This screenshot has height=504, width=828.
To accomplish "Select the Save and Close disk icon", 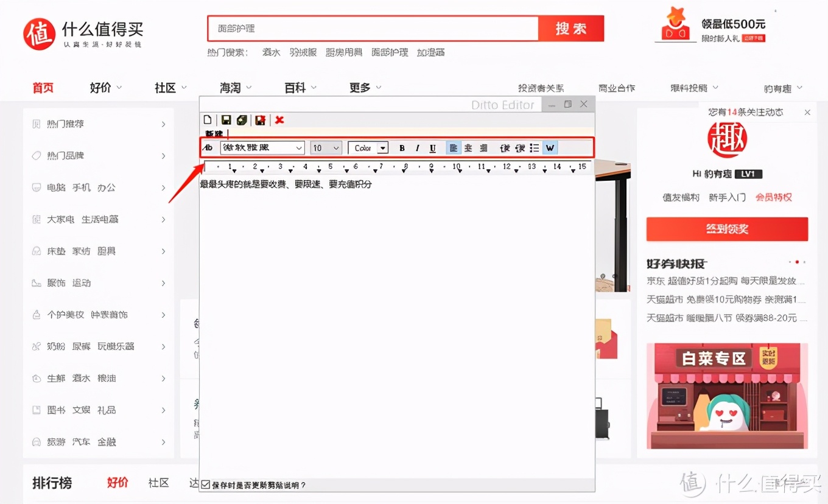I will tap(260, 120).
